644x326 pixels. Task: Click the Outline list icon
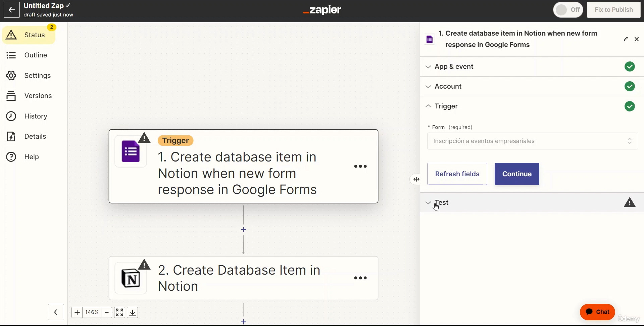pyautogui.click(x=11, y=55)
